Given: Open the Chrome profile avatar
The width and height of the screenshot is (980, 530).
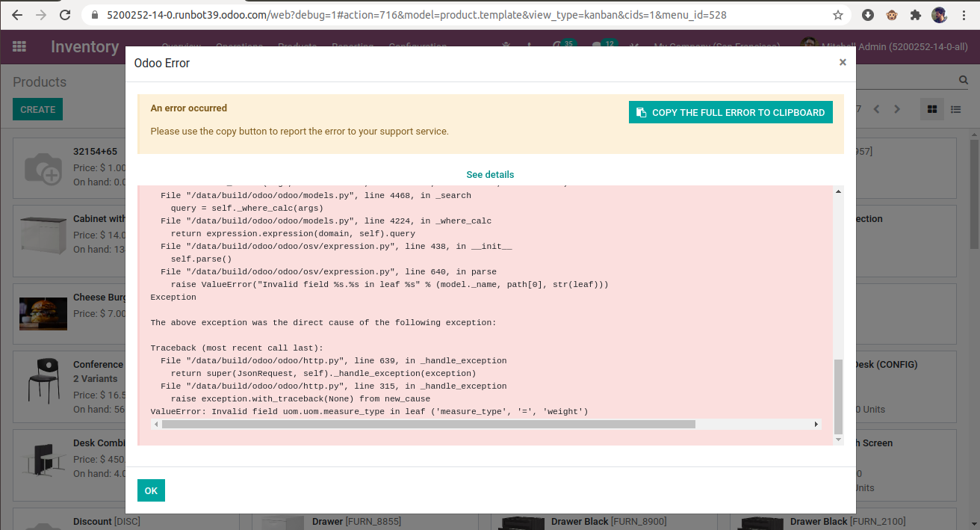Looking at the screenshot, I should click(939, 15).
